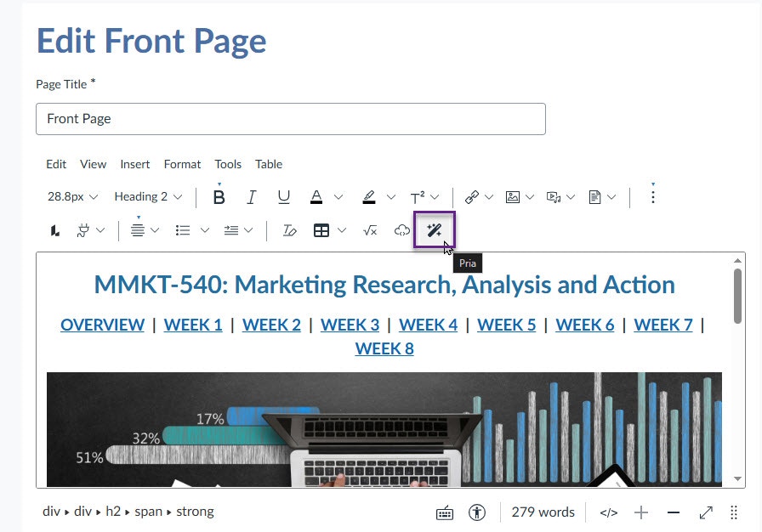Open the Table menu
The width and height of the screenshot is (762, 532).
coord(269,165)
